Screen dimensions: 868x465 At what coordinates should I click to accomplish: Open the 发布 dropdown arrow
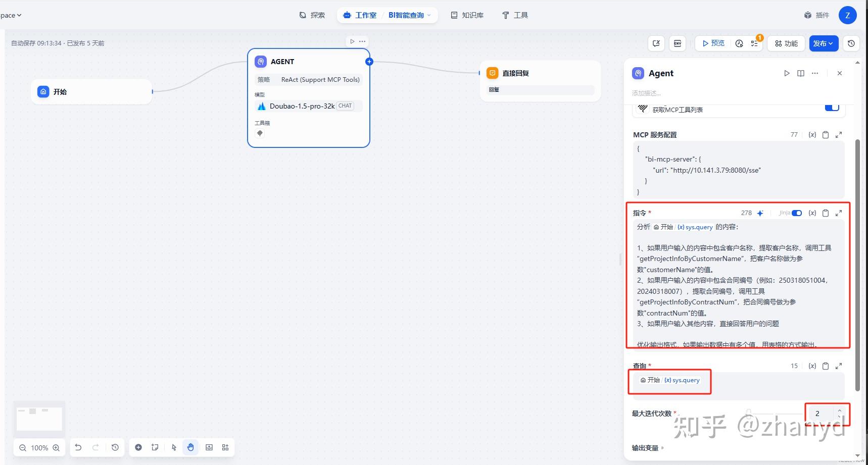click(831, 43)
